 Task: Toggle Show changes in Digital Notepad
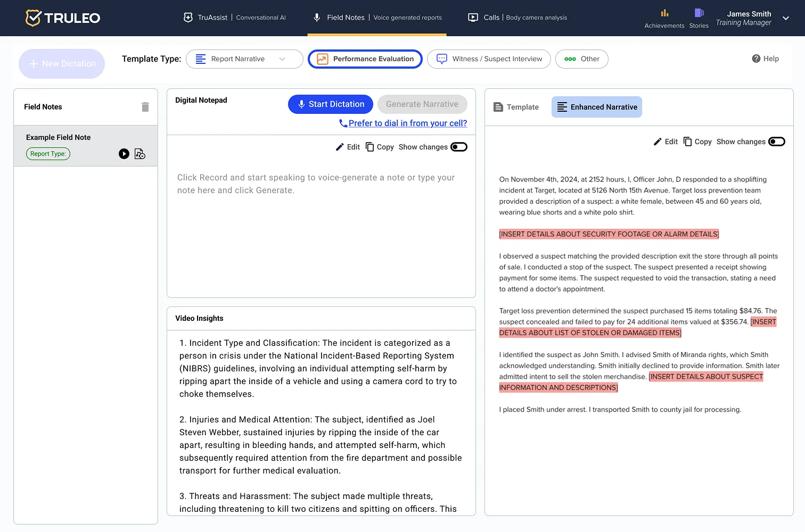(459, 147)
